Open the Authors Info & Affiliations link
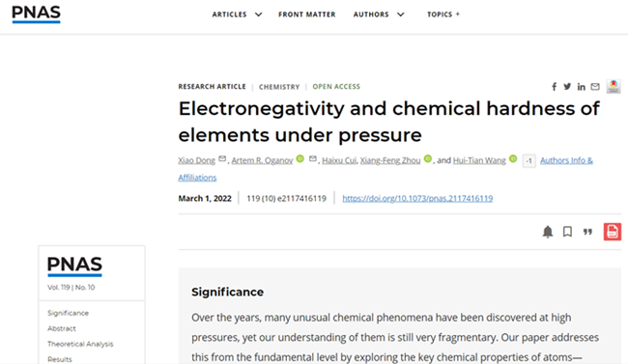Viewport: 628px width, 364px height. tap(385, 169)
